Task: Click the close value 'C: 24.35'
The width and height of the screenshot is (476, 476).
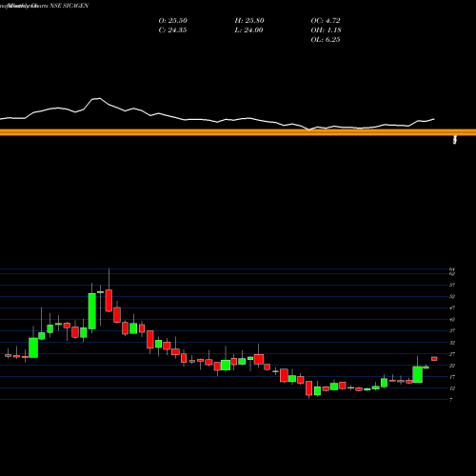Action: (172, 30)
